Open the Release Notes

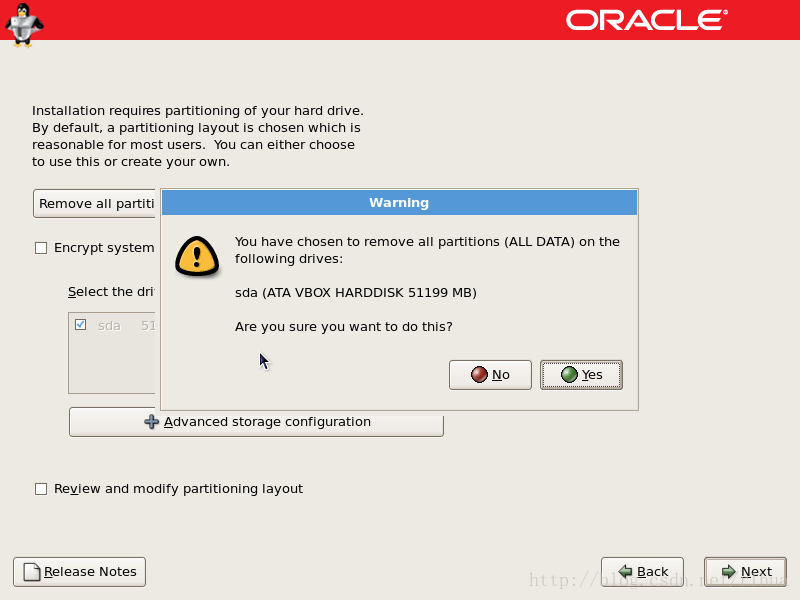pos(80,572)
